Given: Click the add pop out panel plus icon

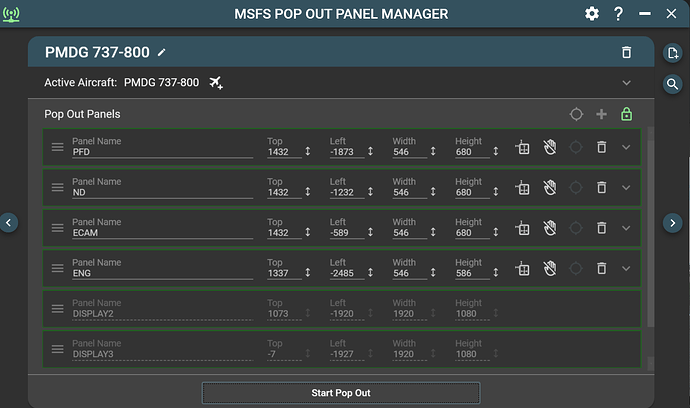Looking at the screenshot, I should coord(601,114).
